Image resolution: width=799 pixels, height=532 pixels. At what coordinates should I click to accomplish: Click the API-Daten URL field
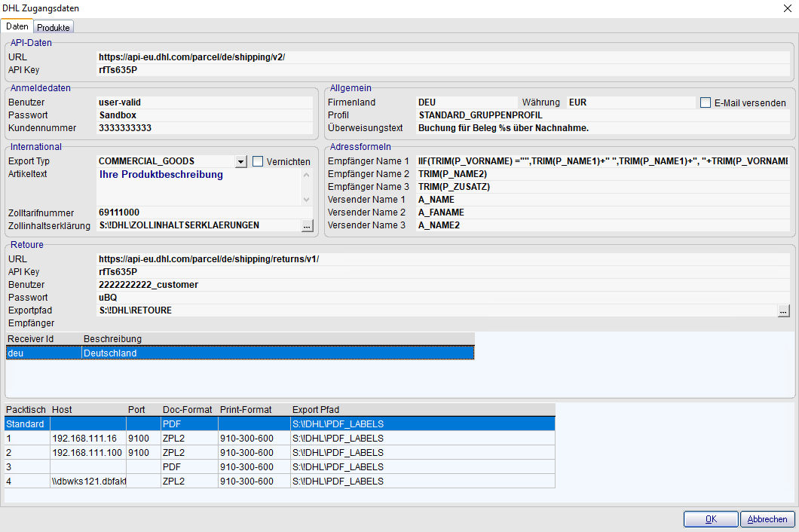point(443,57)
